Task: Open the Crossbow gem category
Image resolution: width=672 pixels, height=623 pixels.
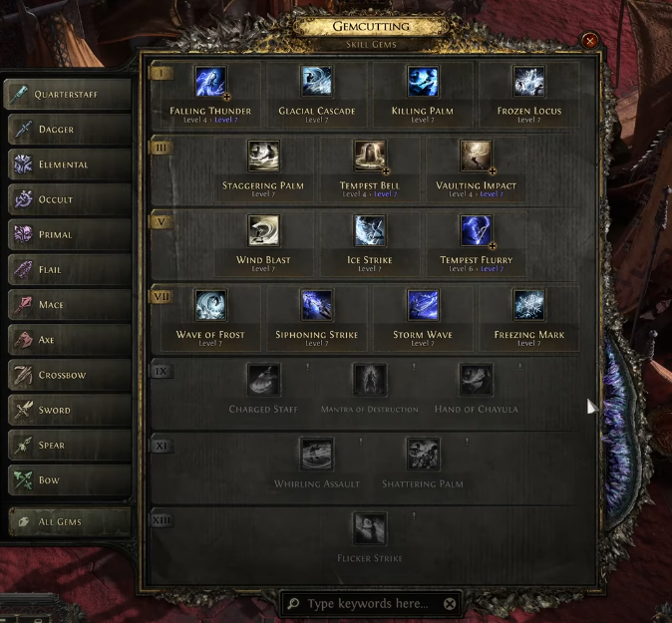Action: 70,375
